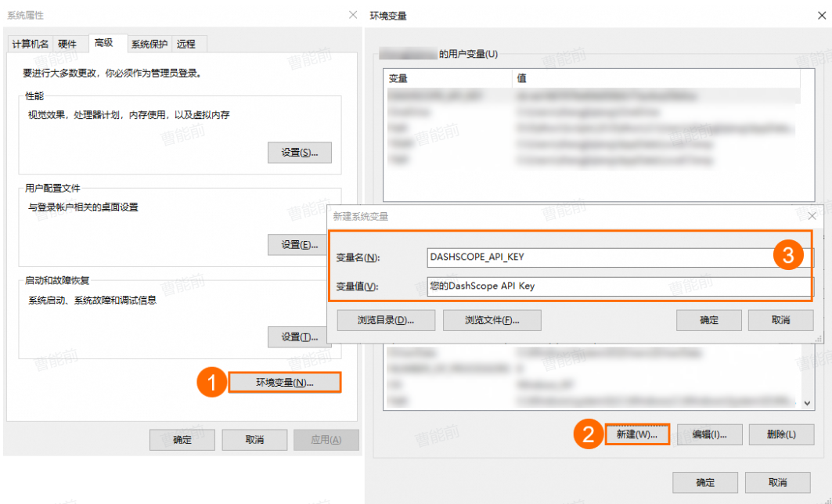Confirm 系统属性 with 确定
This screenshot has height=504, width=832.
coord(182,440)
